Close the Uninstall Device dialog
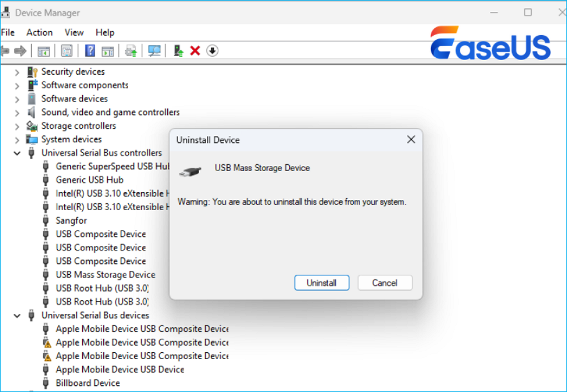The width and height of the screenshot is (567, 392). click(411, 139)
